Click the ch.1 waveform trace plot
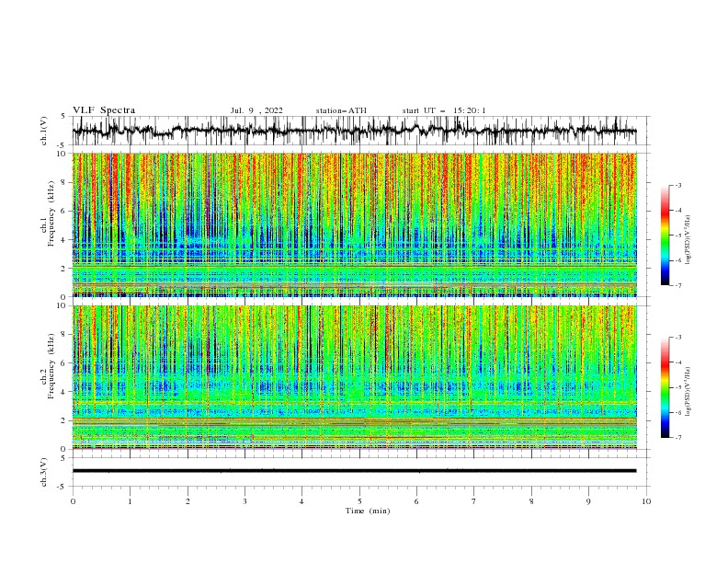 click(354, 131)
